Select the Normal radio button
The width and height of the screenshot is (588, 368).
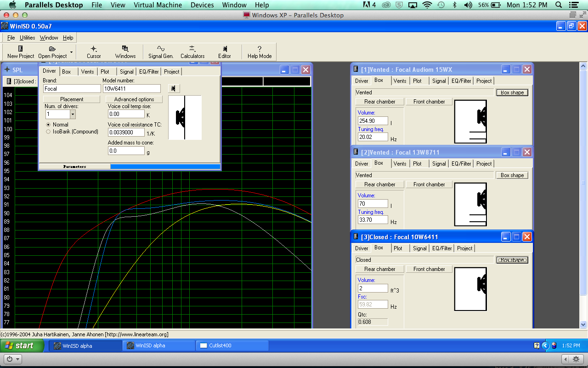48,125
